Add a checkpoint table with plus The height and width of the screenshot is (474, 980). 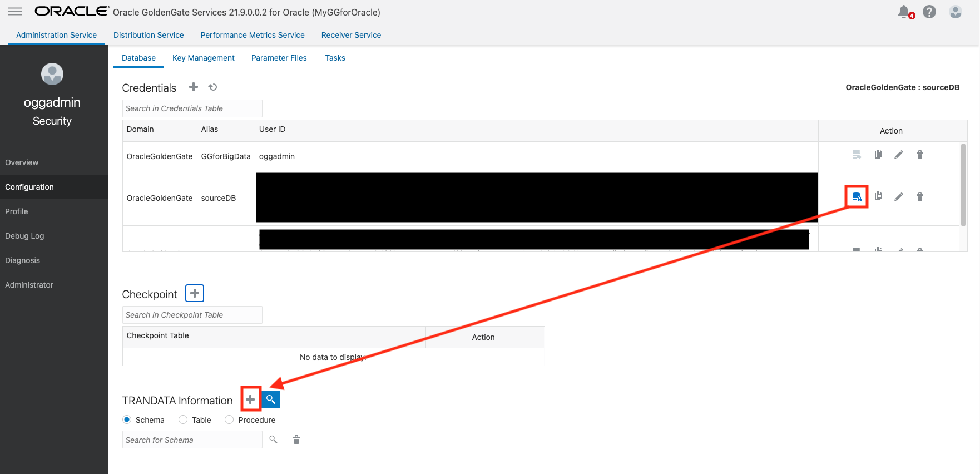point(195,293)
